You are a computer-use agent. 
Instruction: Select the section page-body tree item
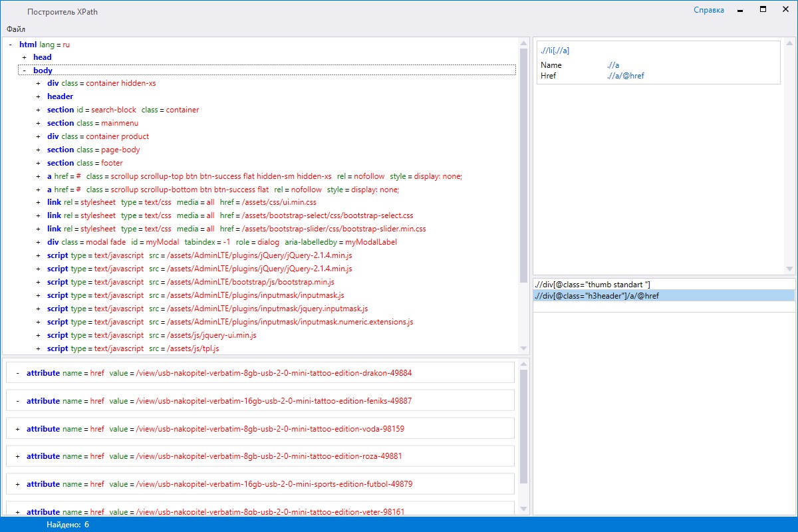(93, 150)
